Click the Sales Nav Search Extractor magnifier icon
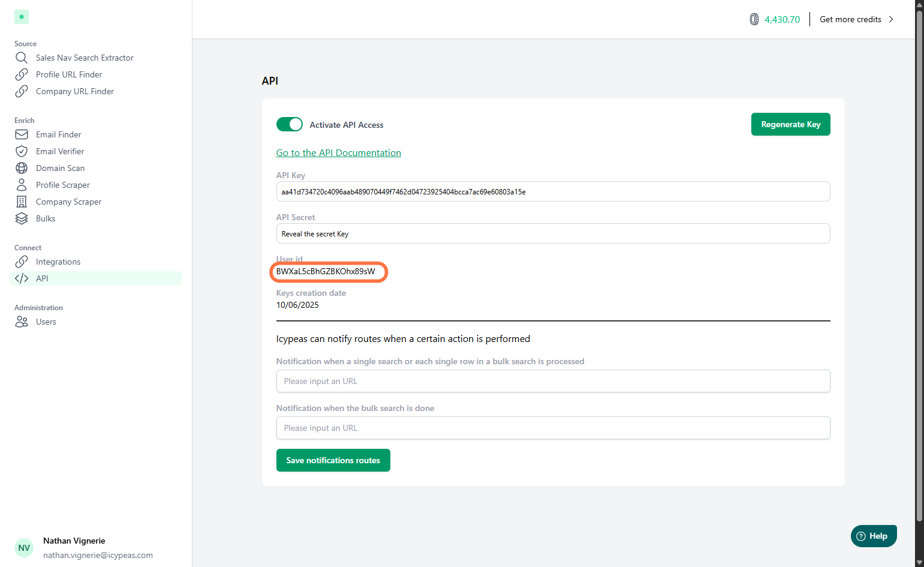The image size is (924, 567). 22,58
